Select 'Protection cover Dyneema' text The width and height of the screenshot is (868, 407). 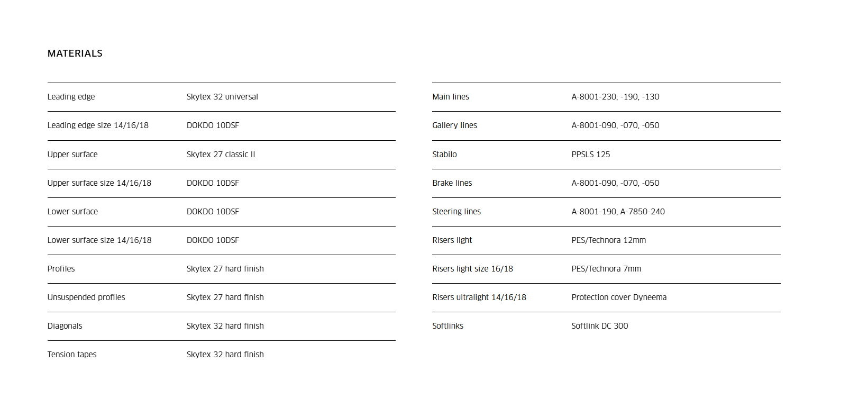point(619,297)
